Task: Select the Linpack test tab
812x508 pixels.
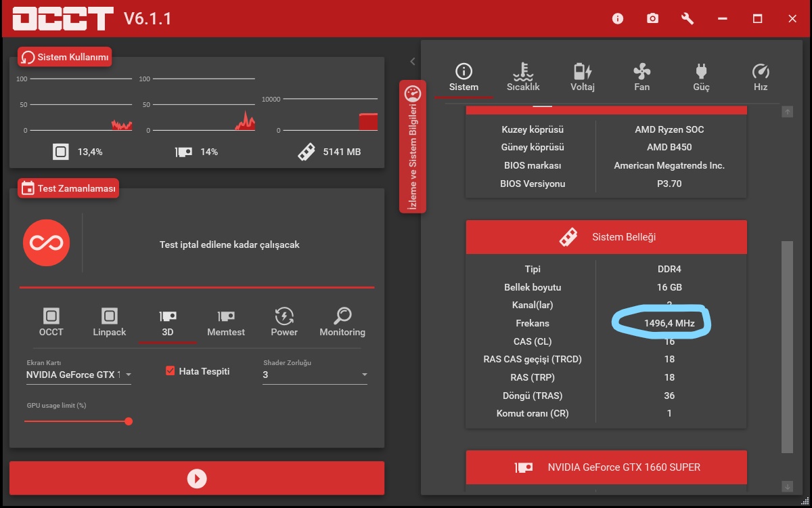Action: [x=110, y=322]
